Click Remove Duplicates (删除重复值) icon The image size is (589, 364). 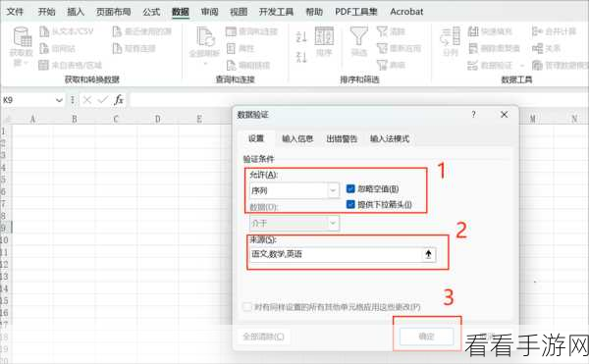pyautogui.click(x=473, y=48)
